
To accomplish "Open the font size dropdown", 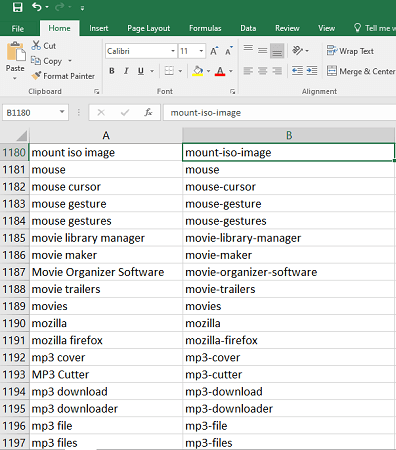I will click(x=201, y=51).
